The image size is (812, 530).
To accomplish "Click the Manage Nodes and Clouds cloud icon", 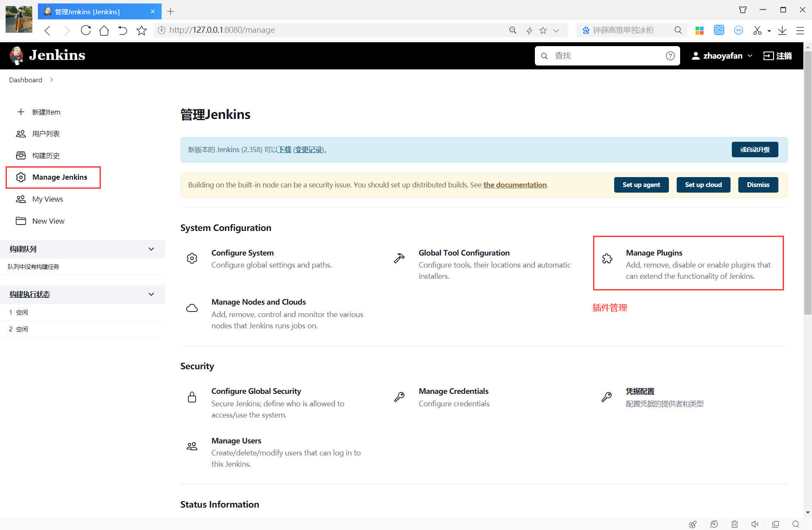I will (x=192, y=308).
